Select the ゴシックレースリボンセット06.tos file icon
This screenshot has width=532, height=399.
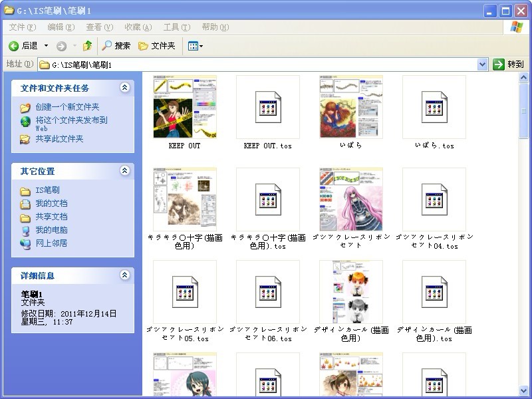pos(268,292)
